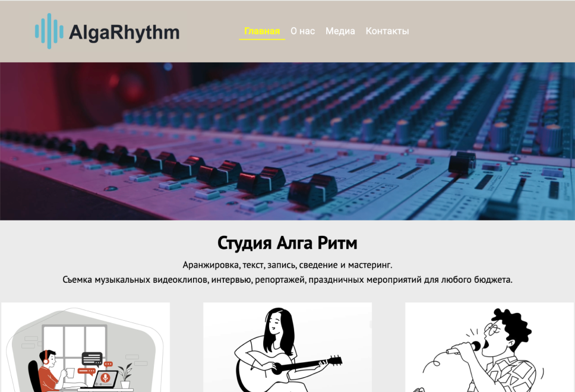Click the AlgaRhythm brand name text
Viewport: 575px width, 392px height.
[125, 31]
